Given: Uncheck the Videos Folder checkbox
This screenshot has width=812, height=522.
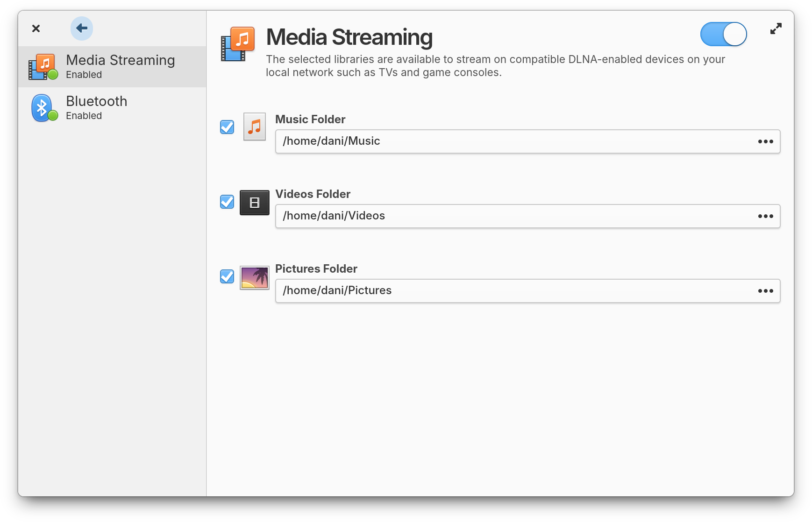Looking at the screenshot, I should point(227,202).
